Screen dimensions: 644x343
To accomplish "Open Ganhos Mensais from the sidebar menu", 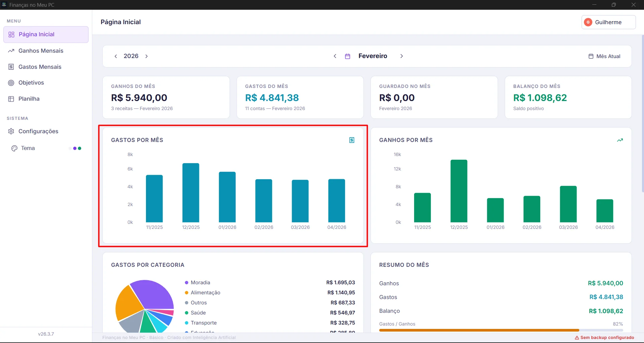I will tap(41, 51).
